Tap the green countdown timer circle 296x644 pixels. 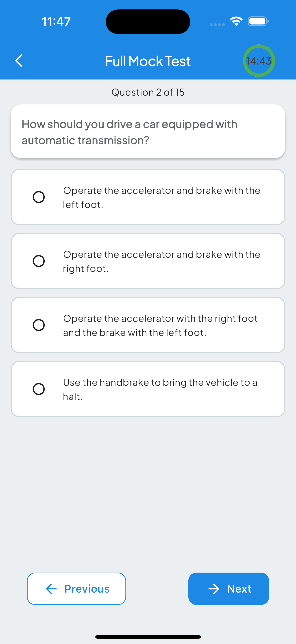(259, 61)
